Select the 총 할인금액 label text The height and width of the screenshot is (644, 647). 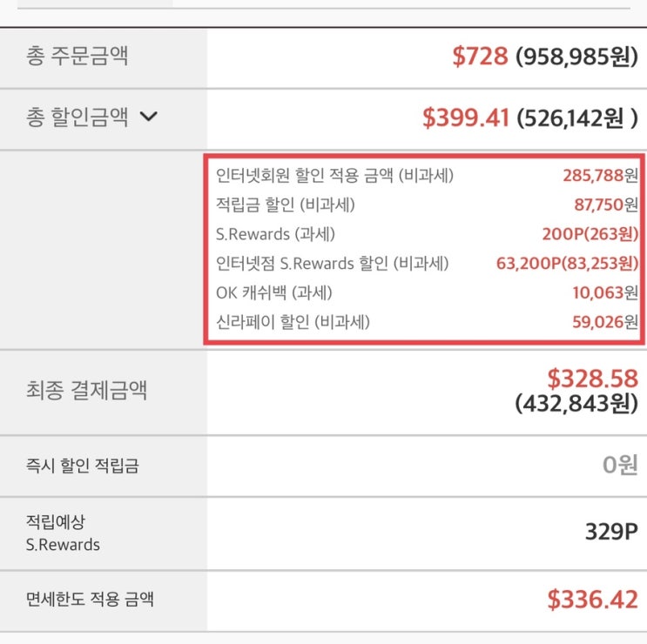[78, 117]
